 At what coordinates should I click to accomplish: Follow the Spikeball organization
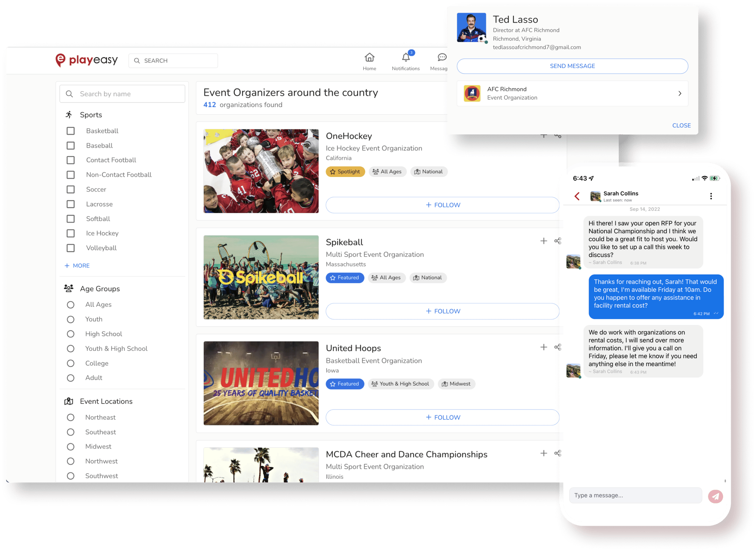tap(442, 311)
